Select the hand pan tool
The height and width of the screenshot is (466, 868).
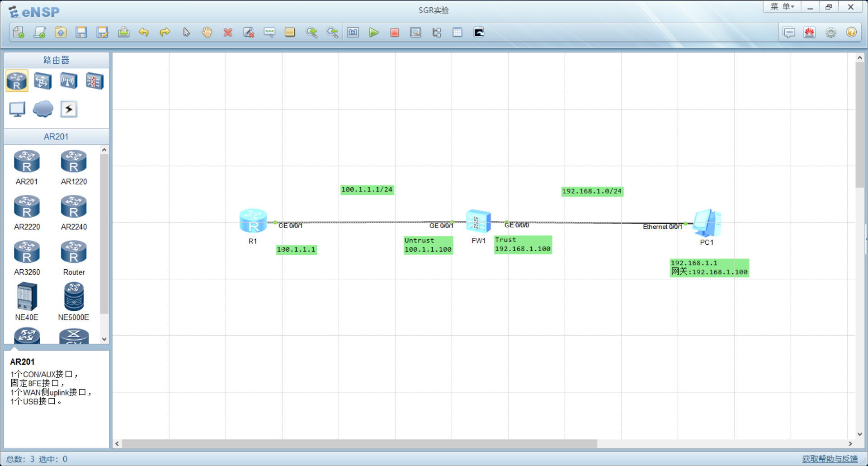[x=207, y=33]
